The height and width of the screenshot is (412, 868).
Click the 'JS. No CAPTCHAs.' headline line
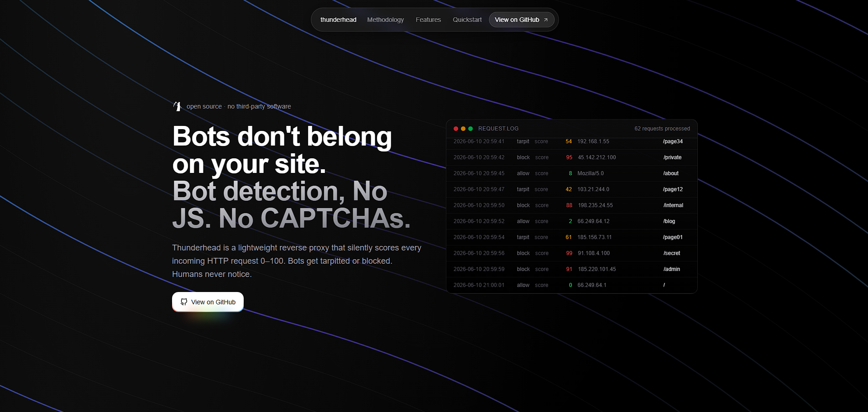291,219
